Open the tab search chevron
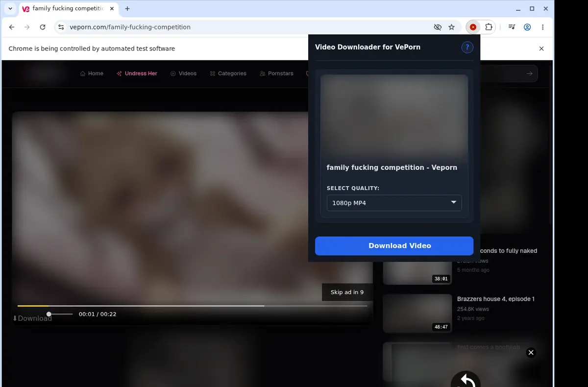The width and height of the screenshot is (588, 387). [x=10, y=9]
